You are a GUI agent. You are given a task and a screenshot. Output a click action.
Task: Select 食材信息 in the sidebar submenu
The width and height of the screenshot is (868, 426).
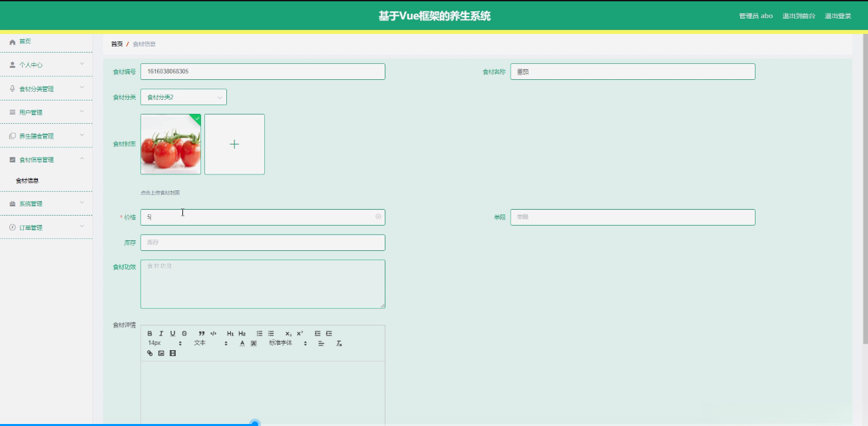click(x=27, y=180)
